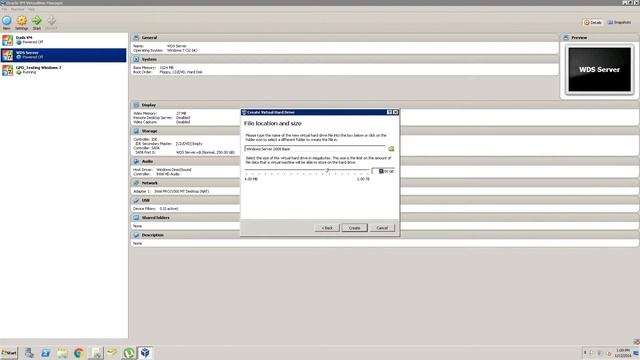
Task: Click the Back button in the wizard
Action: click(x=327, y=228)
